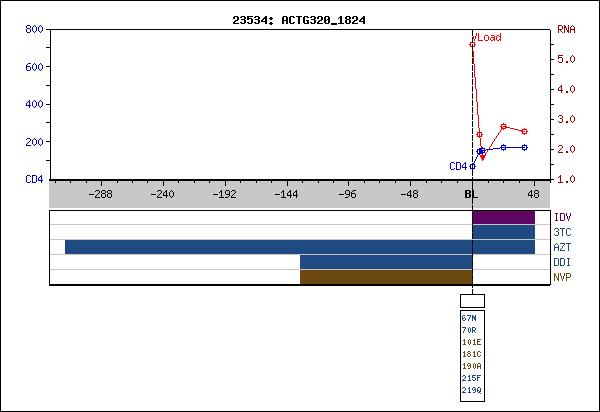Click the small white box below the BL line
This screenshot has height=412, width=600.
coord(472,300)
